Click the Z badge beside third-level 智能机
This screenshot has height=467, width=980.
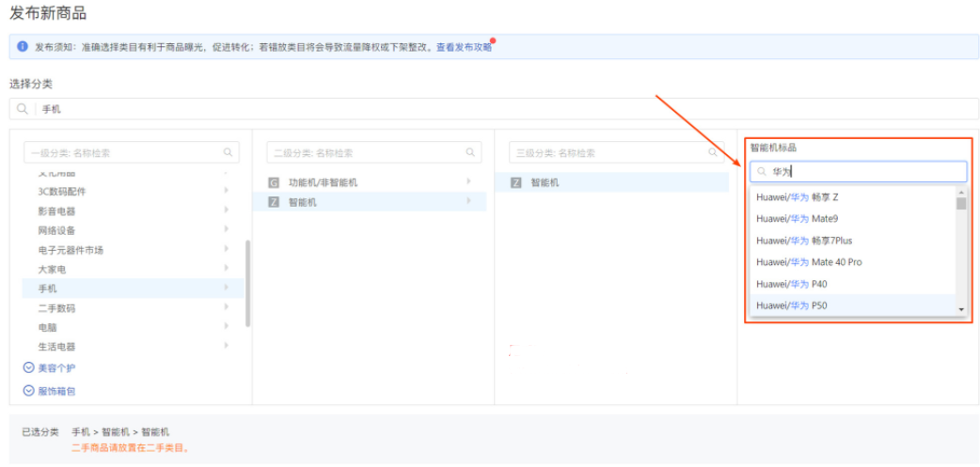(x=516, y=182)
